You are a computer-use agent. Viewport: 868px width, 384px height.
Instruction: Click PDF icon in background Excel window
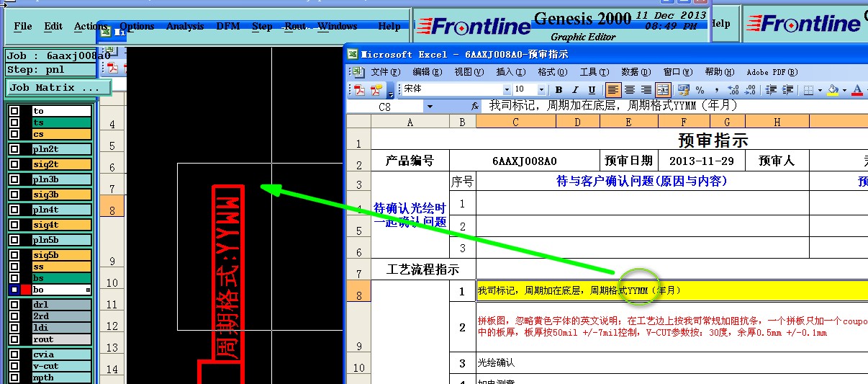coord(112,68)
